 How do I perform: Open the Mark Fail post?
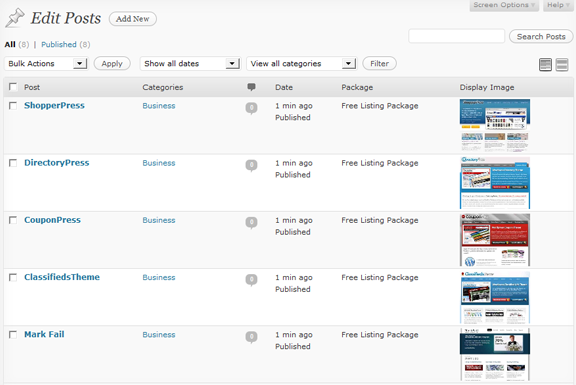click(x=44, y=334)
